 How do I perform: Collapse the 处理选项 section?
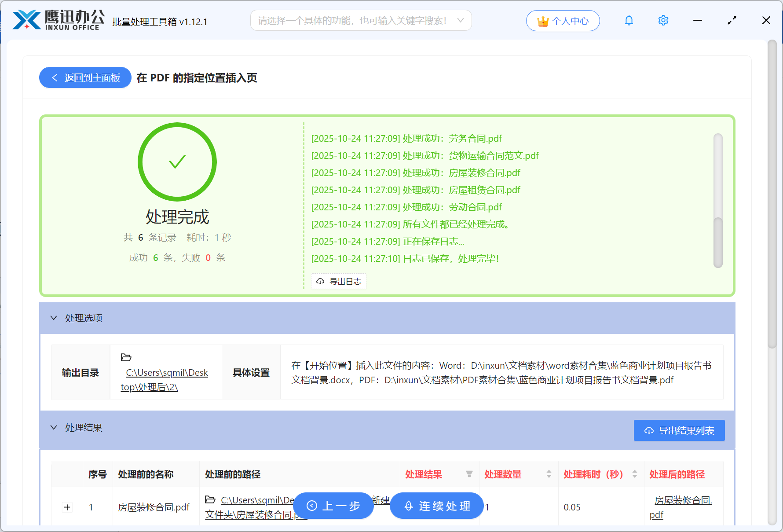(x=54, y=318)
